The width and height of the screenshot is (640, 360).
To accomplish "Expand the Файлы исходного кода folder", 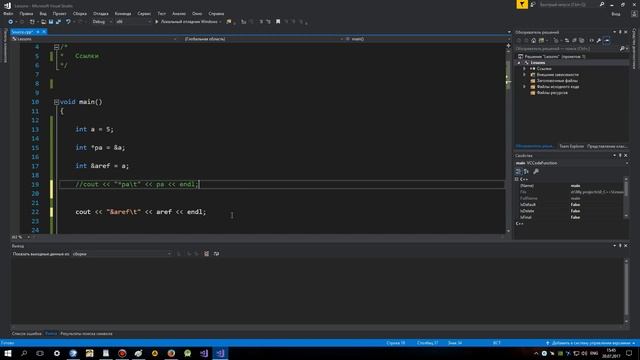I will [524, 87].
